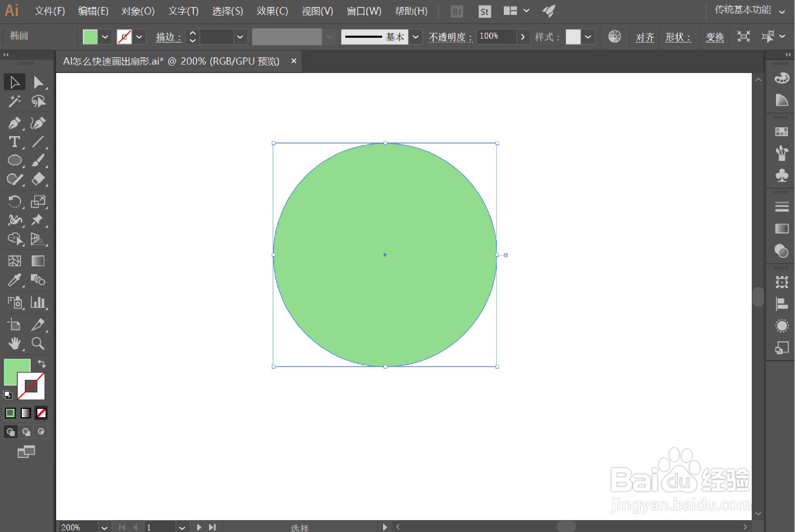Click the 变换 transform link
Viewport: 795px width, 532px height.
tap(715, 37)
